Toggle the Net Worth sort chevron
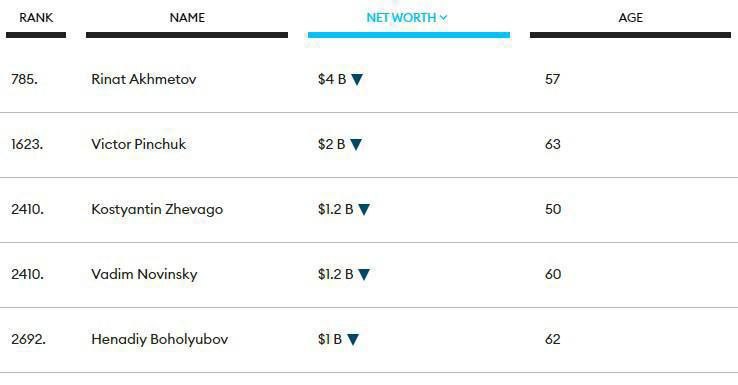Viewport: 738px width, 385px height. (443, 18)
